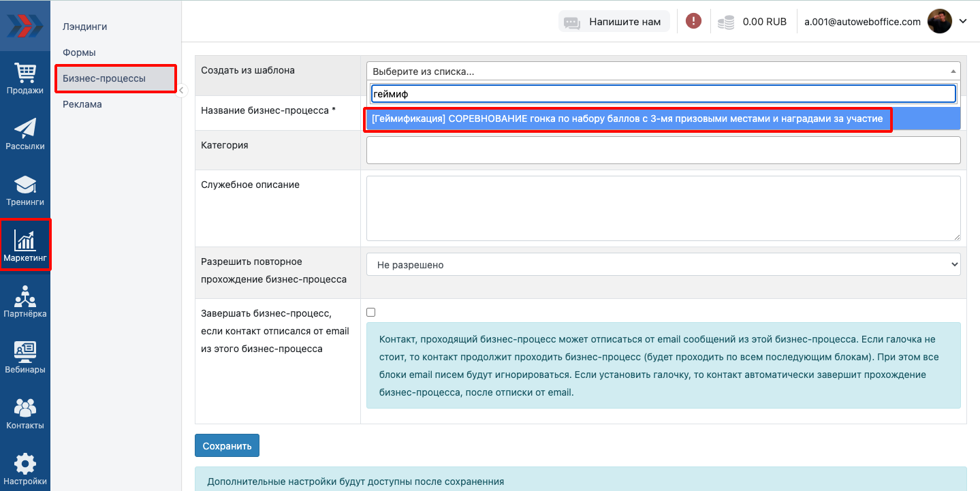
Task: Expand the Создать из шаблона dropdown
Action: pyautogui.click(x=663, y=71)
